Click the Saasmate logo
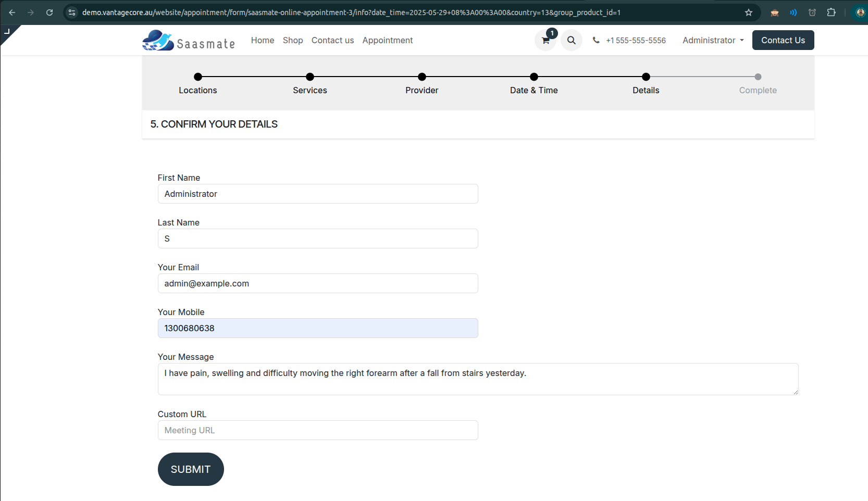The width and height of the screenshot is (868, 501). [x=189, y=41]
